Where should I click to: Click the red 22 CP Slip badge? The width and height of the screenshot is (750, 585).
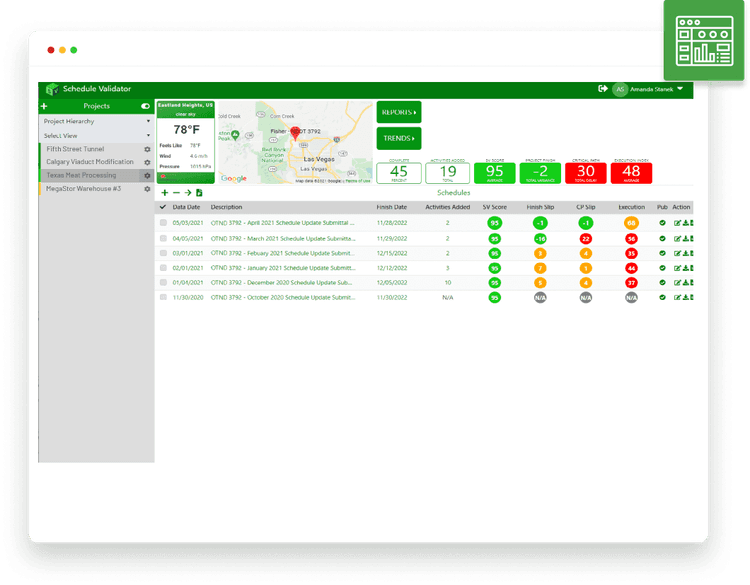pos(585,239)
